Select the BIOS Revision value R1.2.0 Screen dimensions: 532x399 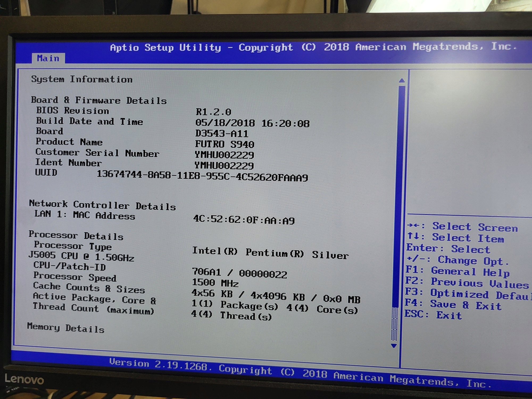[213, 112]
